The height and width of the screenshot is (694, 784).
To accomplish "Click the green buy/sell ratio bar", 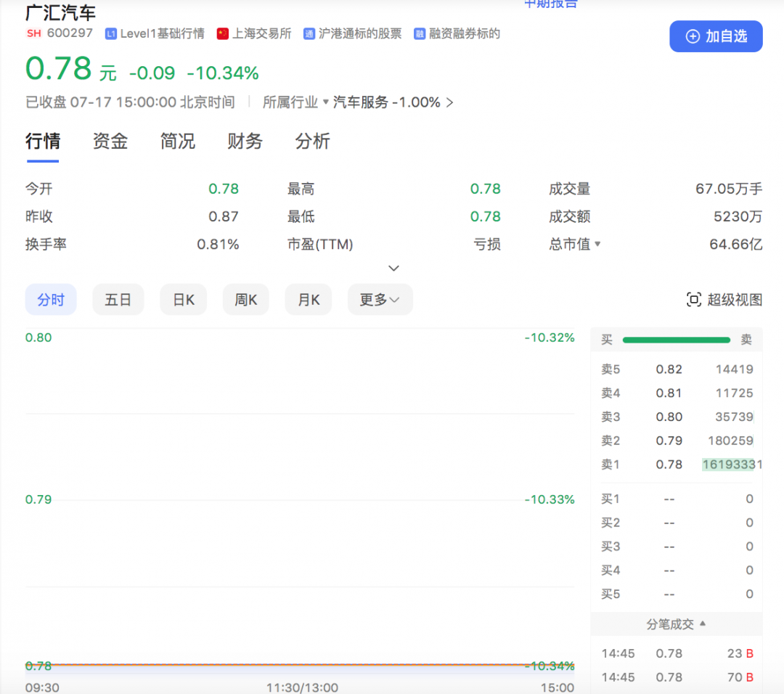I will pos(676,340).
